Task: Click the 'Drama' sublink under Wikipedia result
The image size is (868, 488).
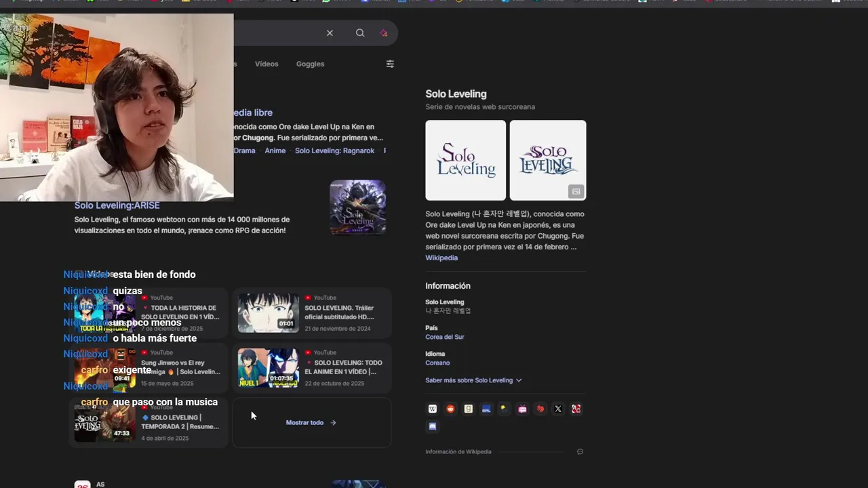Action: click(244, 150)
